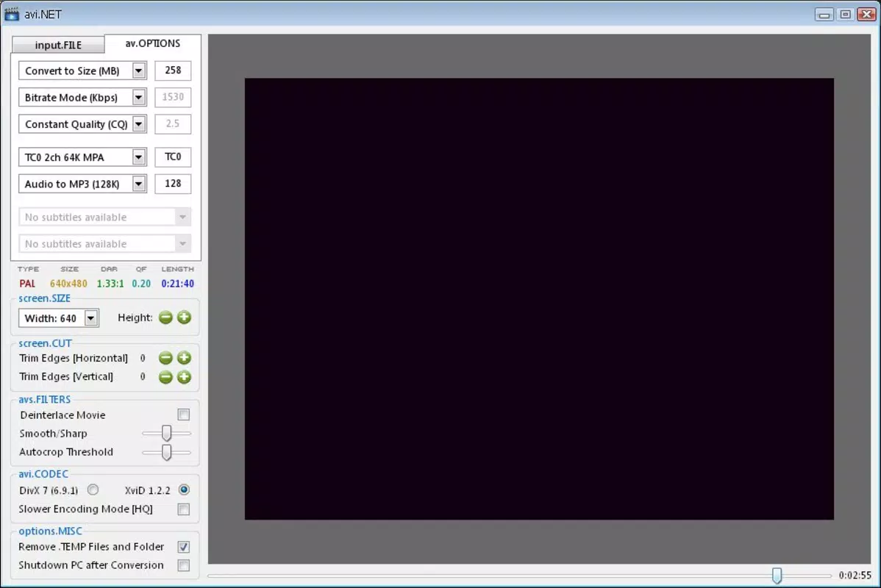Click the 0:21:40 length value
Image resolution: width=881 pixels, height=588 pixels.
(x=177, y=284)
